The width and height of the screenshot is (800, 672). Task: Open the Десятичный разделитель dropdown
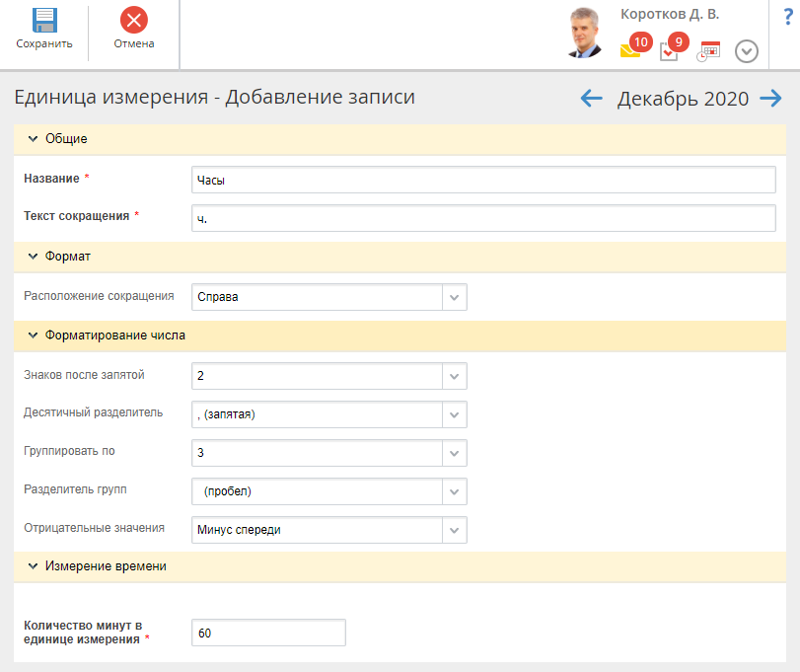click(454, 414)
